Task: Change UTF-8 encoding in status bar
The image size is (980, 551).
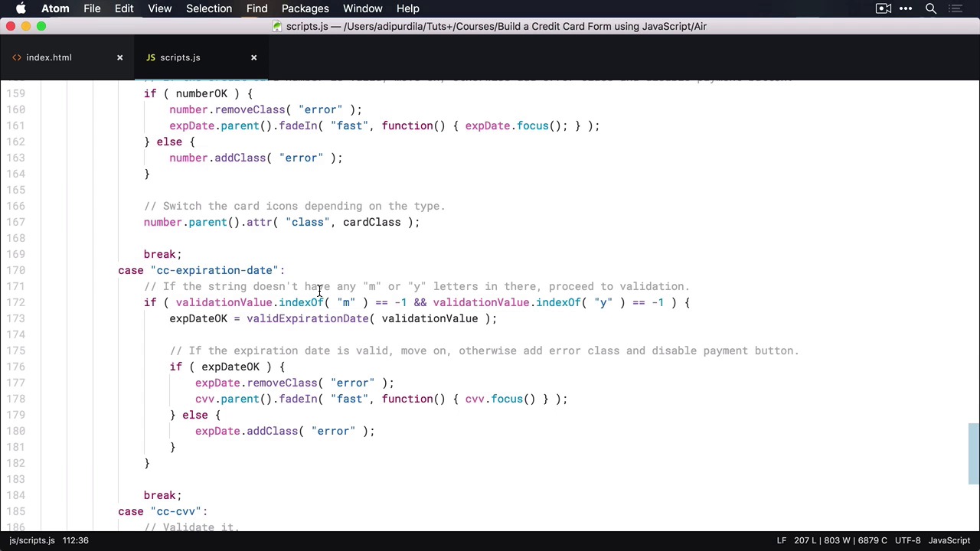Action: 908,540
